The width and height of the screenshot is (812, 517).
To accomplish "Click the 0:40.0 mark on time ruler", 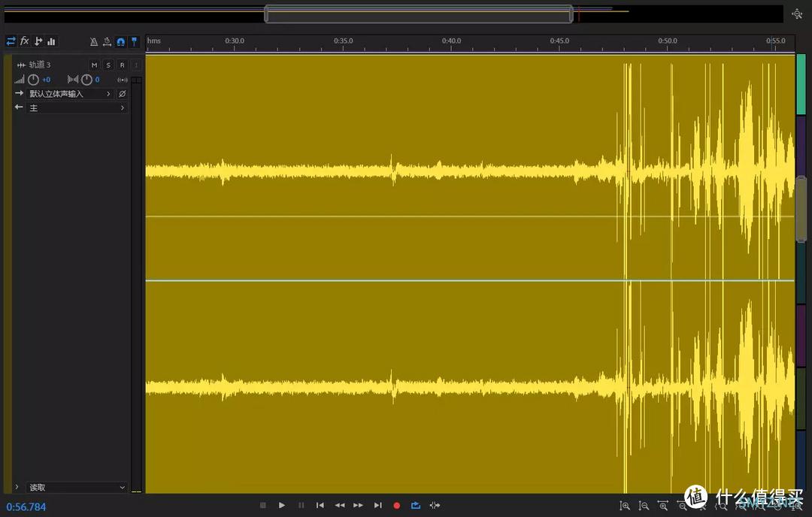I will 452,41.
